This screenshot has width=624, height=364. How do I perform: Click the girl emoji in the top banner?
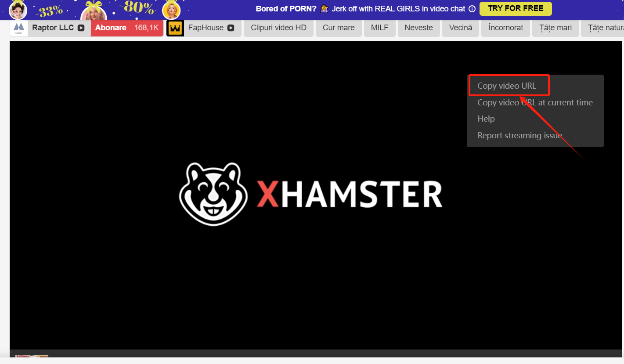click(x=324, y=8)
